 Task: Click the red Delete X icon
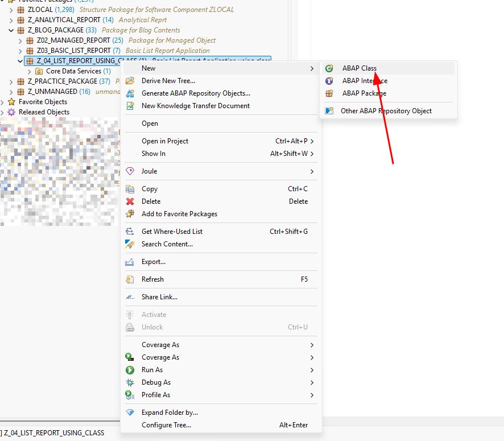pos(130,201)
